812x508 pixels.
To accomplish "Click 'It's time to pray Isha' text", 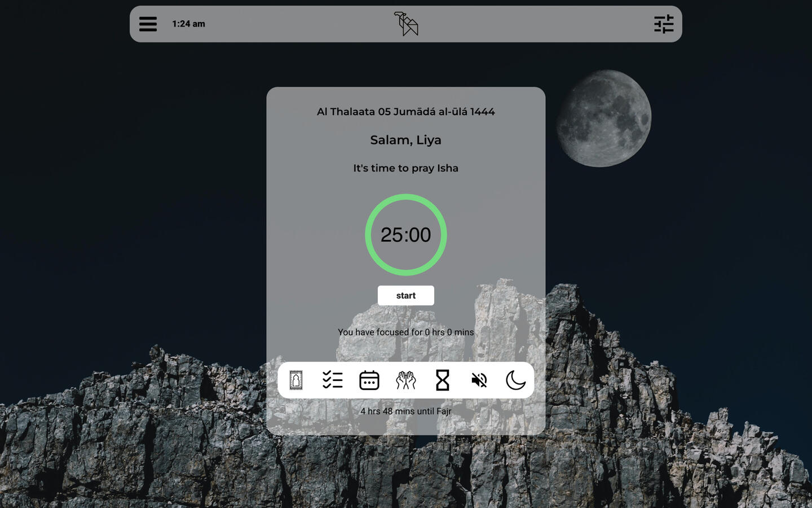I will [406, 168].
